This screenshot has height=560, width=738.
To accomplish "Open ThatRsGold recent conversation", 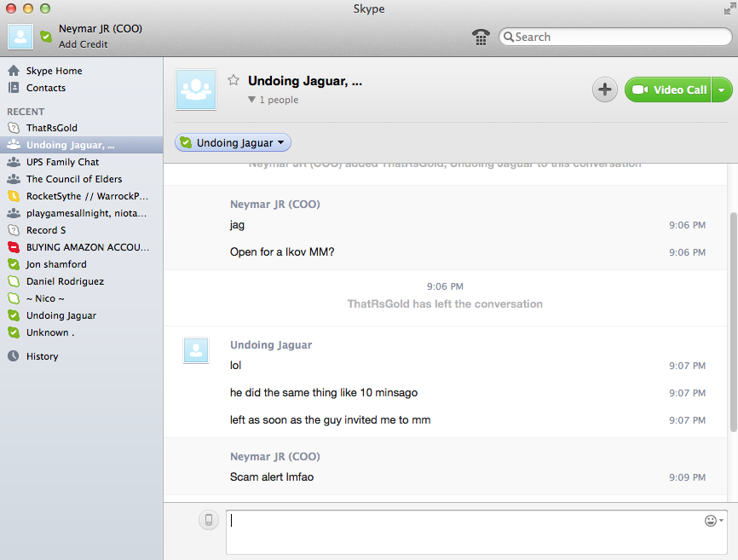I will point(82,128).
